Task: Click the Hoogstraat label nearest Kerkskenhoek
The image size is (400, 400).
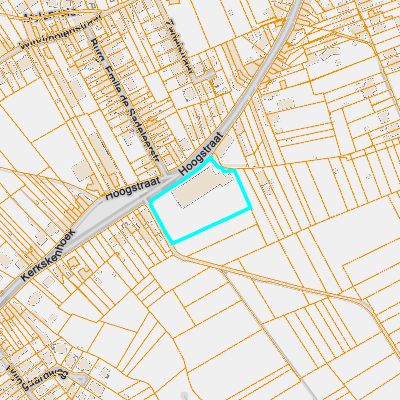Action: (133, 189)
